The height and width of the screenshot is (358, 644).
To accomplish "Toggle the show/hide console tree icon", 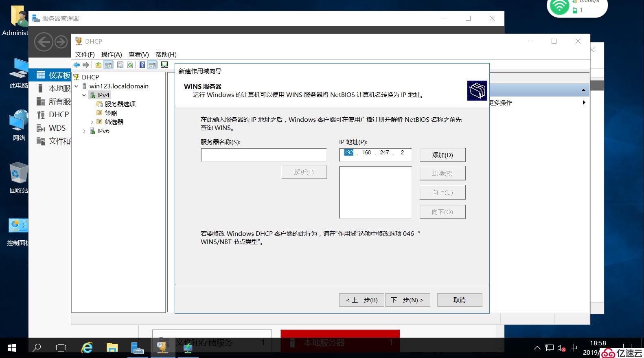I will (108, 65).
